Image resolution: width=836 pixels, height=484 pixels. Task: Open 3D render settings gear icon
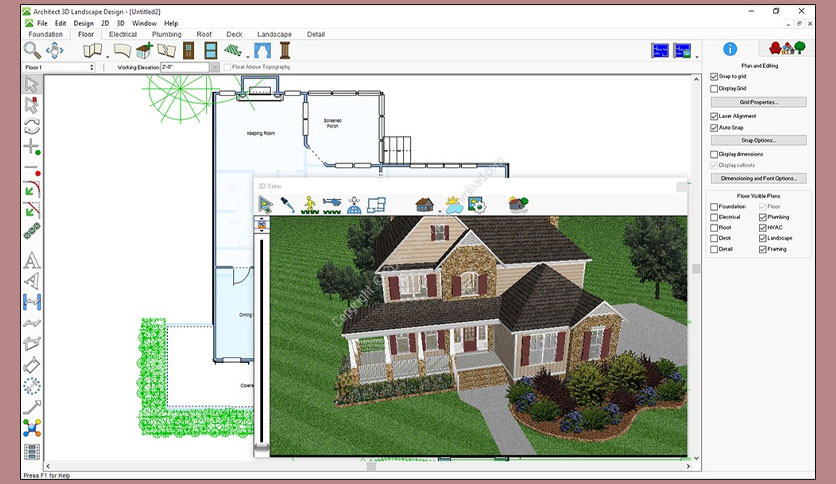click(476, 205)
